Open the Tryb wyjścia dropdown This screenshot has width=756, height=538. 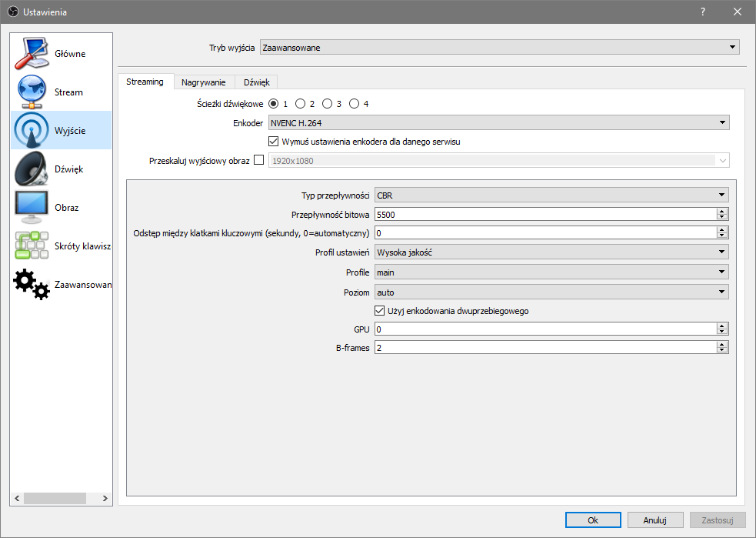(x=499, y=47)
